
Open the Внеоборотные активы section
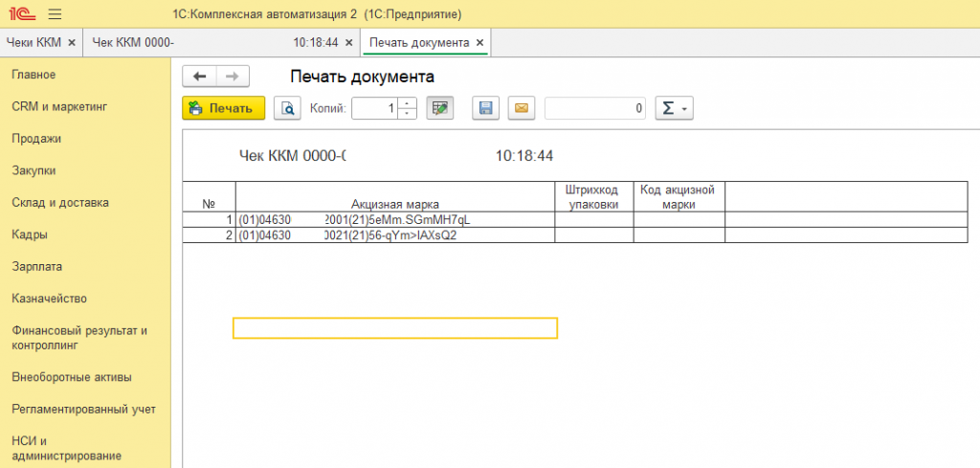[x=71, y=377]
